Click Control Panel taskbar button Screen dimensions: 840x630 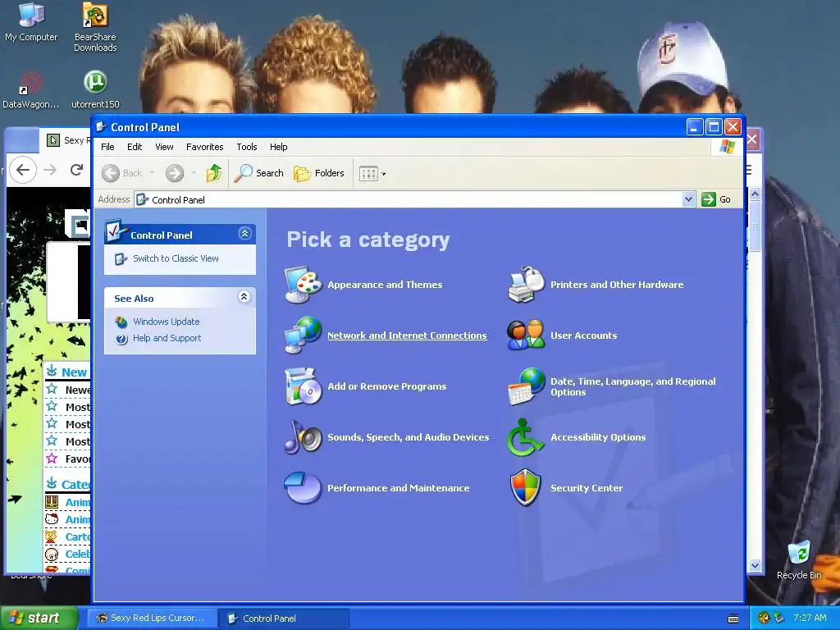click(x=284, y=619)
